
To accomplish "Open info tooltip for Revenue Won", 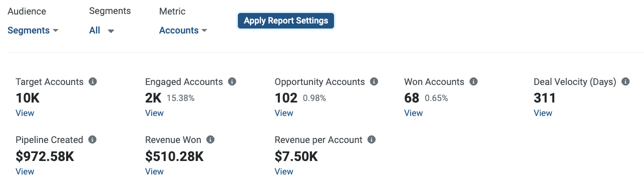I will click(x=210, y=140).
